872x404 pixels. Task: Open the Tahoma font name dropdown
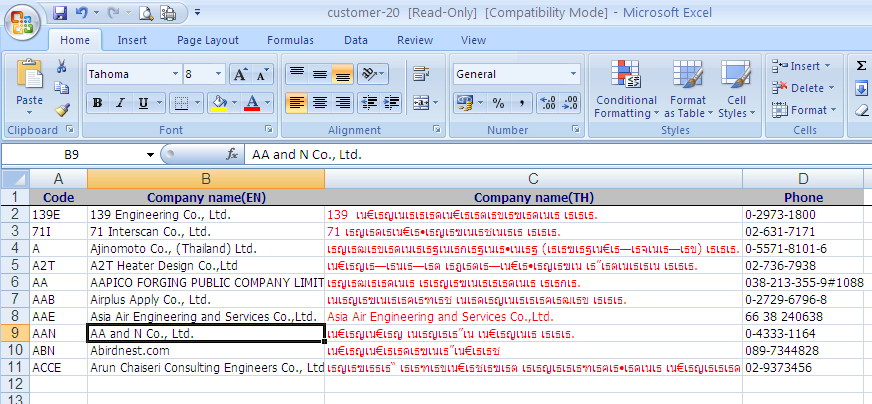[175, 74]
